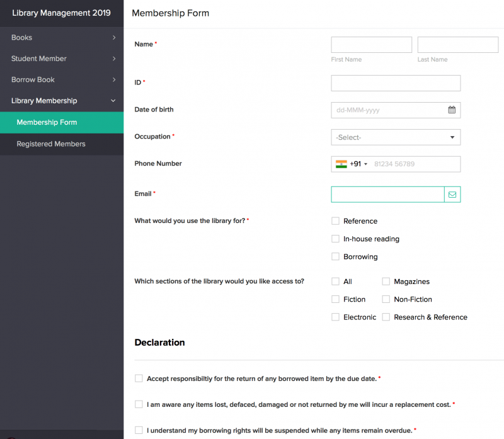
Task: Open the +91 country code dropdown
Action: (358, 164)
